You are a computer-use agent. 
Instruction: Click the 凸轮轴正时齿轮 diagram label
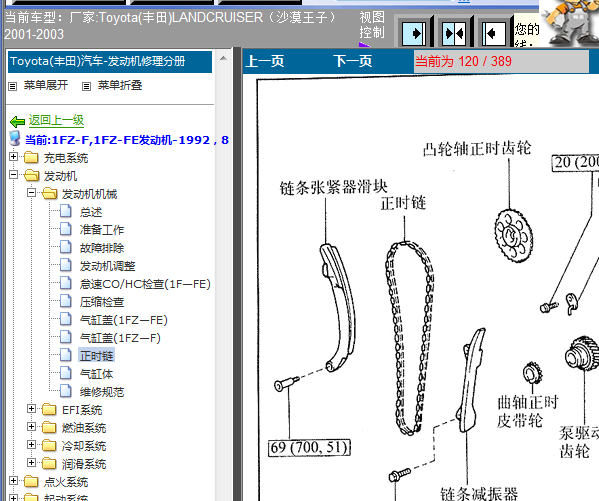(477, 149)
